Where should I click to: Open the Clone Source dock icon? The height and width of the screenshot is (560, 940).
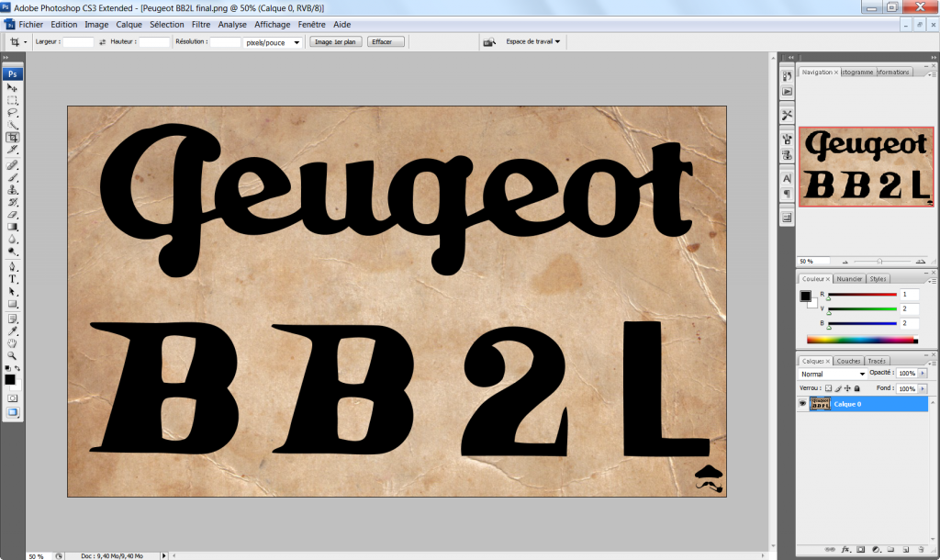click(787, 155)
